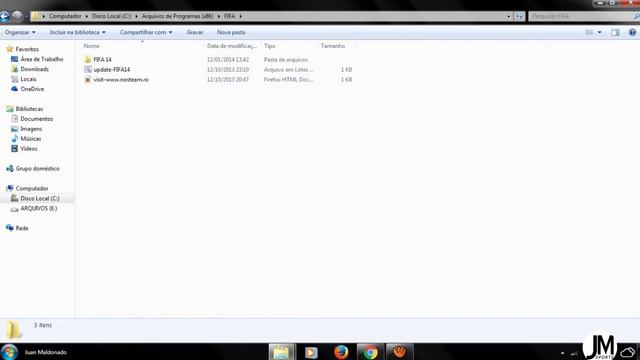Screen dimensions: 640x360
Task: Click the FIFA breadcrumb segment
Action: coord(229,16)
